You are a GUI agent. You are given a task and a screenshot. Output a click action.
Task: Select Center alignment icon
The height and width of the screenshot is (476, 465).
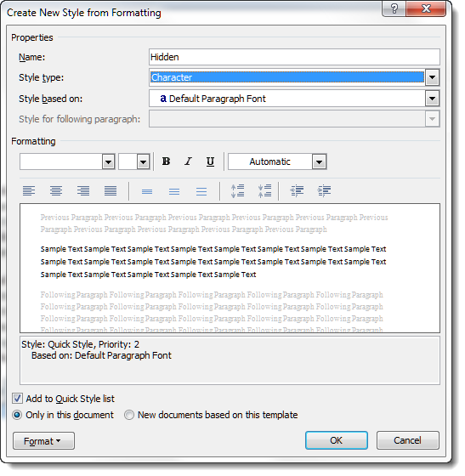pos(56,191)
